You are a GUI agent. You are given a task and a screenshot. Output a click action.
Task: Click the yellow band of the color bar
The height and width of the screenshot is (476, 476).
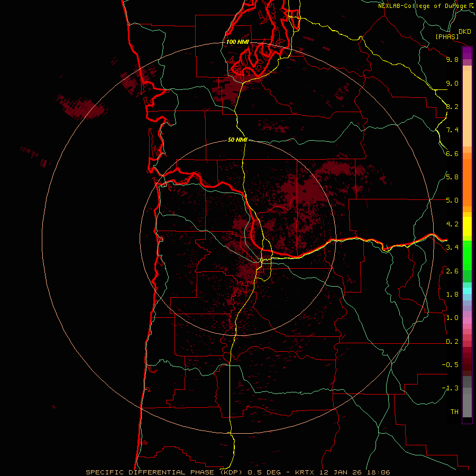[467, 226]
